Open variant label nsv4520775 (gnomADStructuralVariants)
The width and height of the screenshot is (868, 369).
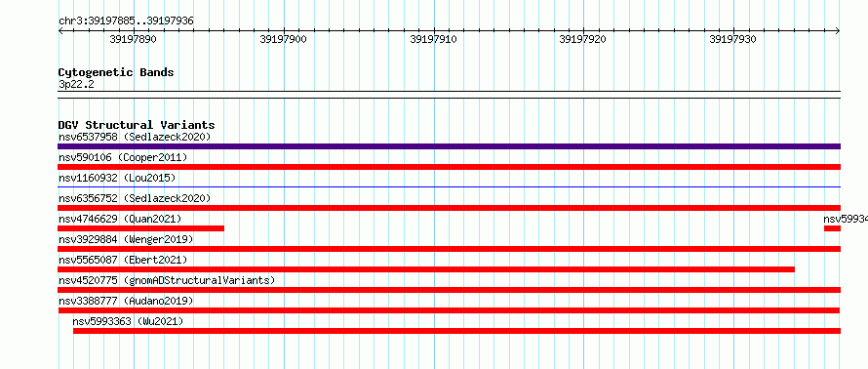(x=167, y=280)
